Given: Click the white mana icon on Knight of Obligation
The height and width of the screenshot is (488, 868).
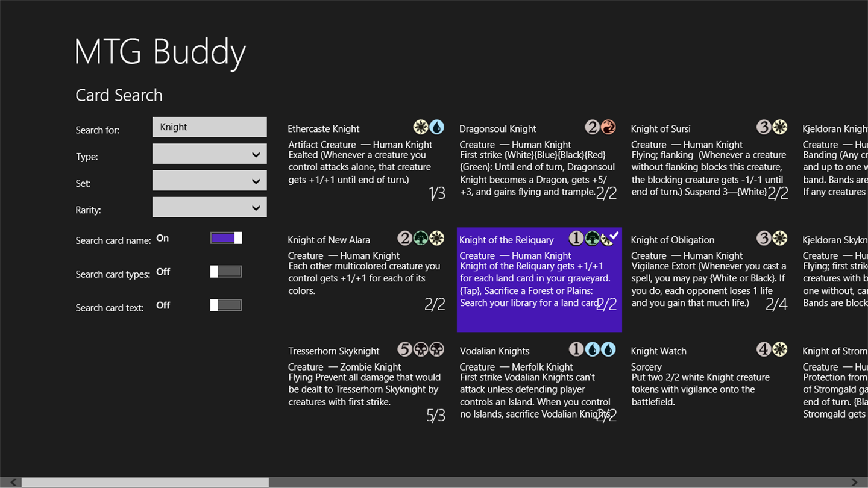Looking at the screenshot, I should click(x=779, y=239).
